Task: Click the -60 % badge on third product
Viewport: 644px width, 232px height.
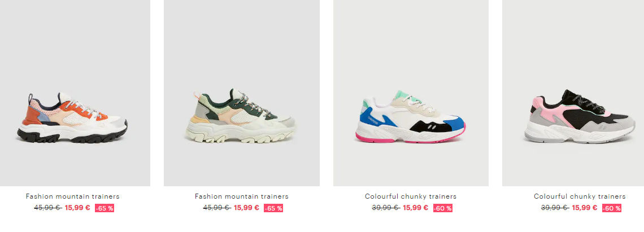Action: 443,208
